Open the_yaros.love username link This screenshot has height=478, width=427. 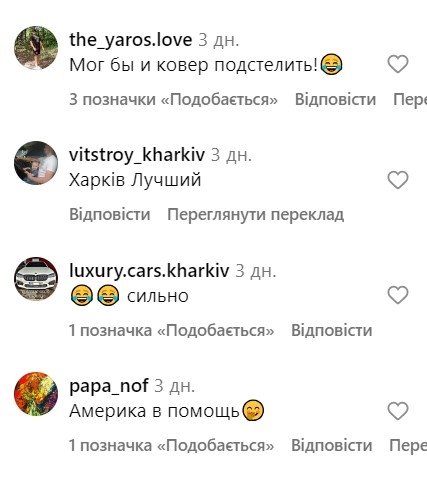pos(130,40)
